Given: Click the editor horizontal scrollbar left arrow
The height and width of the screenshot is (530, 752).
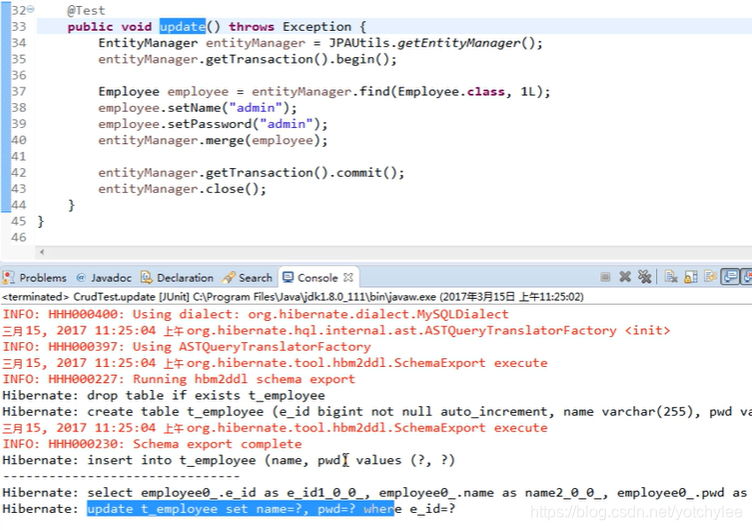Looking at the screenshot, I should (42, 252).
